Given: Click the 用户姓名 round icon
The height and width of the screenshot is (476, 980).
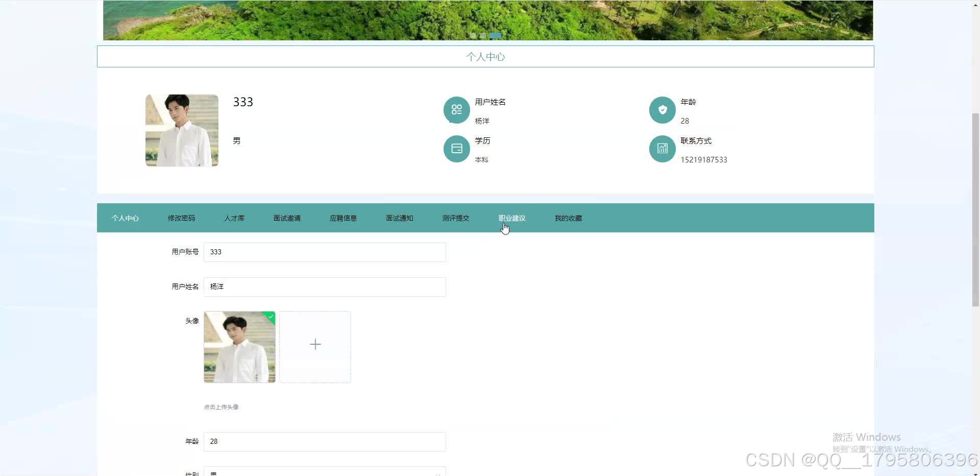Looking at the screenshot, I should click(x=456, y=110).
